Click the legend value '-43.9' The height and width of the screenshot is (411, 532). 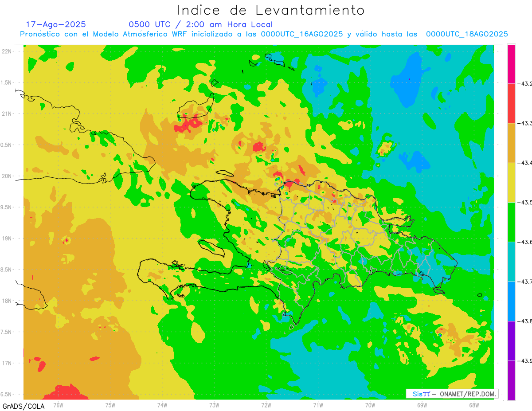[x=525, y=360]
